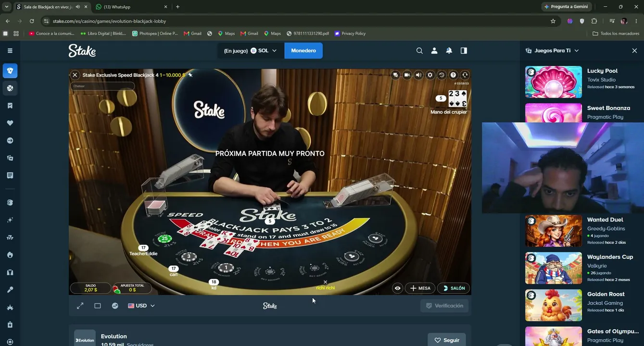Enter fullscreen mode for the game

coord(80,306)
